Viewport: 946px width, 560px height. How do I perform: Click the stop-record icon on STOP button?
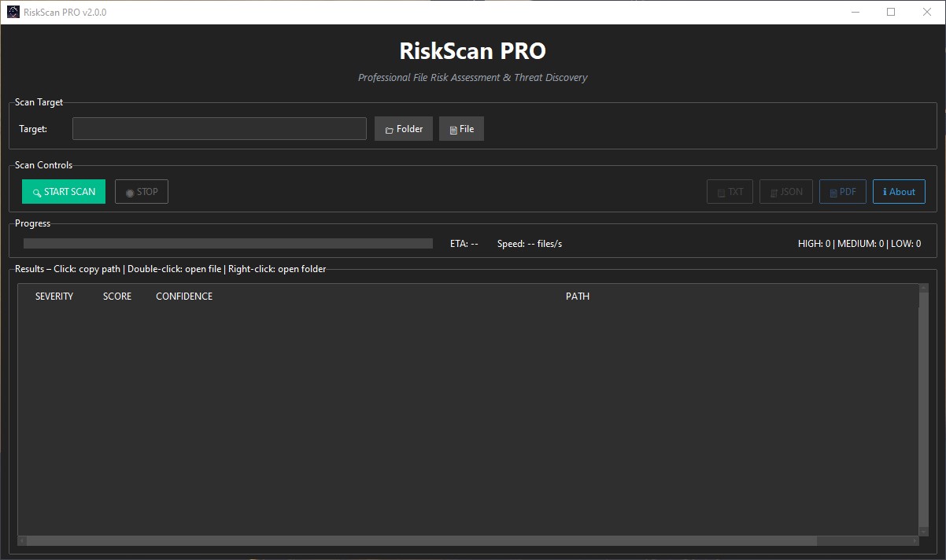pos(131,192)
